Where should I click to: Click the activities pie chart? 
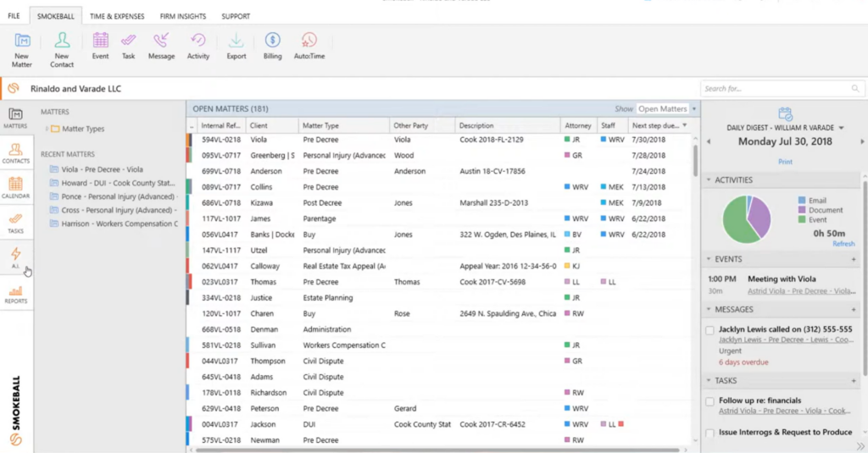tap(747, 219)
